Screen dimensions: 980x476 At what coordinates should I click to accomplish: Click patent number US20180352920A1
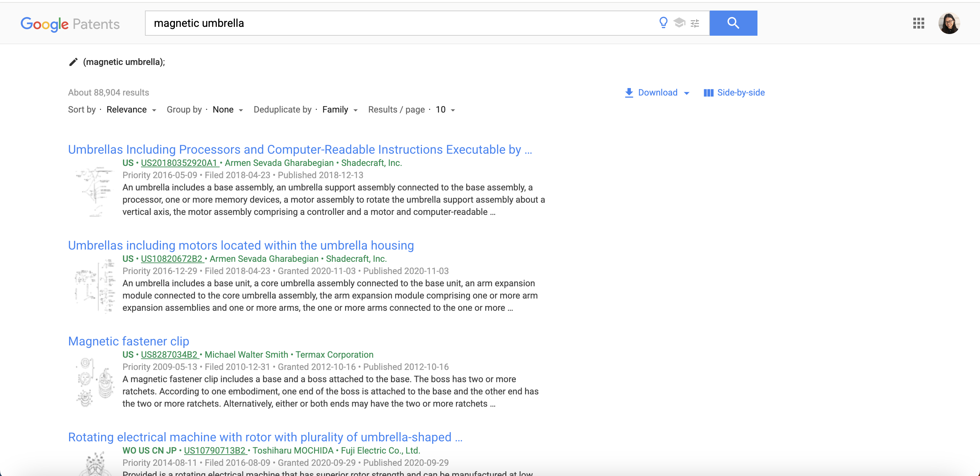pyautogui.click(x=179, y=163)
